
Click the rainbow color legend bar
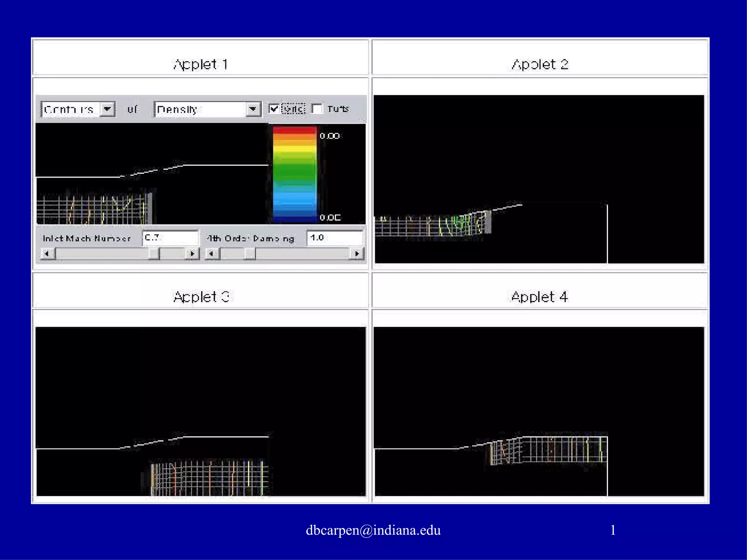pos(294,174)
